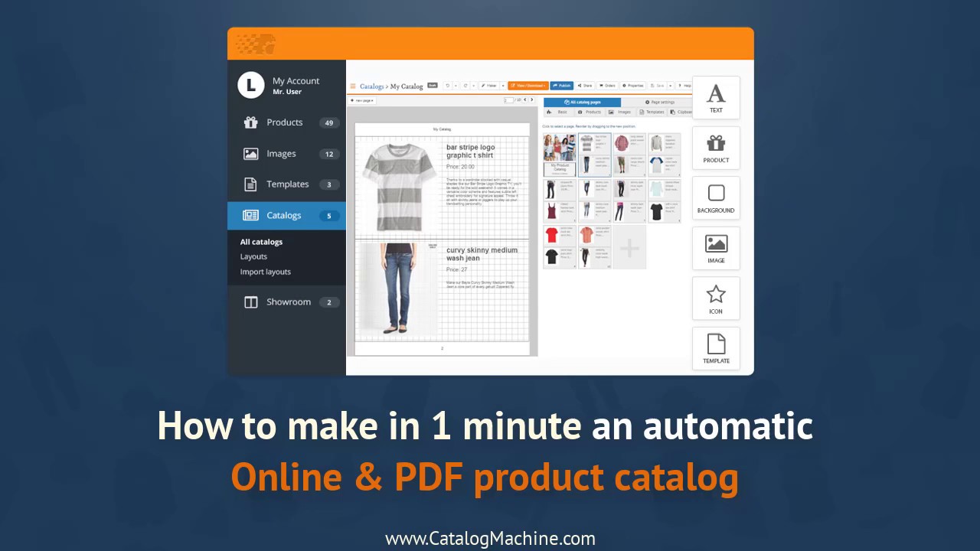Open Images in the sidebar
Screen dimensions: 980x551
tap(287, 154)
